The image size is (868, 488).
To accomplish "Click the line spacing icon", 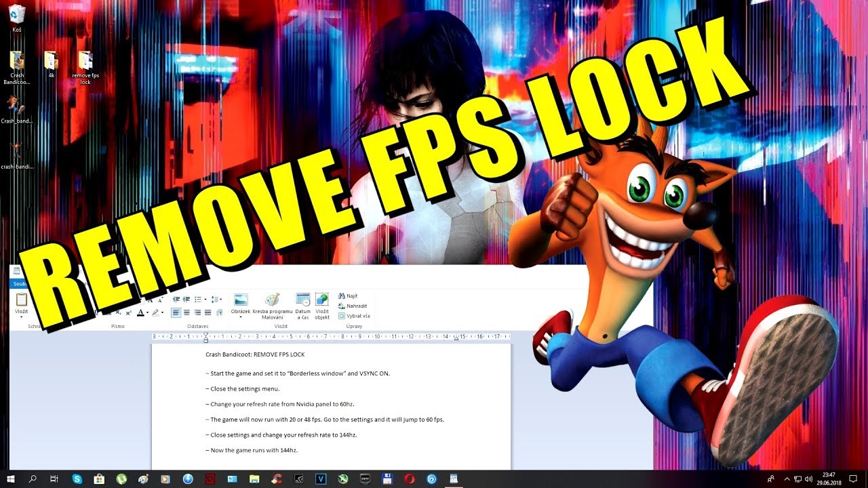I will coord(214,299).
